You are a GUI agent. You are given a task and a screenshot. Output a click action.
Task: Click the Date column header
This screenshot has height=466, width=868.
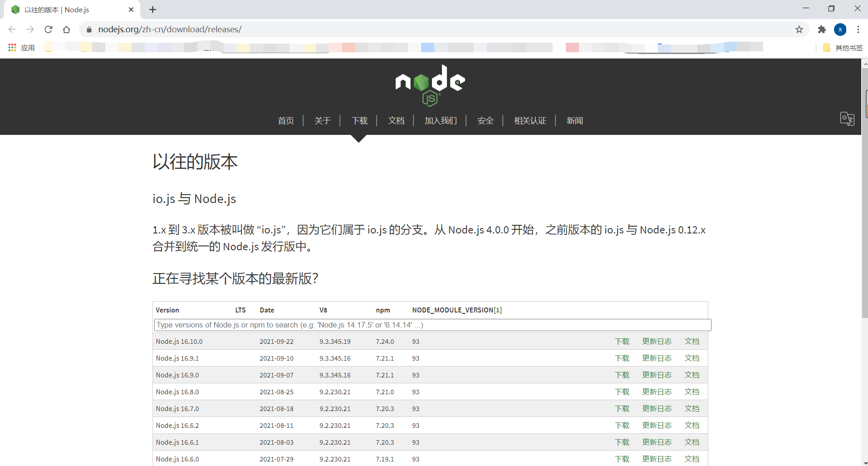click(267, 310)
